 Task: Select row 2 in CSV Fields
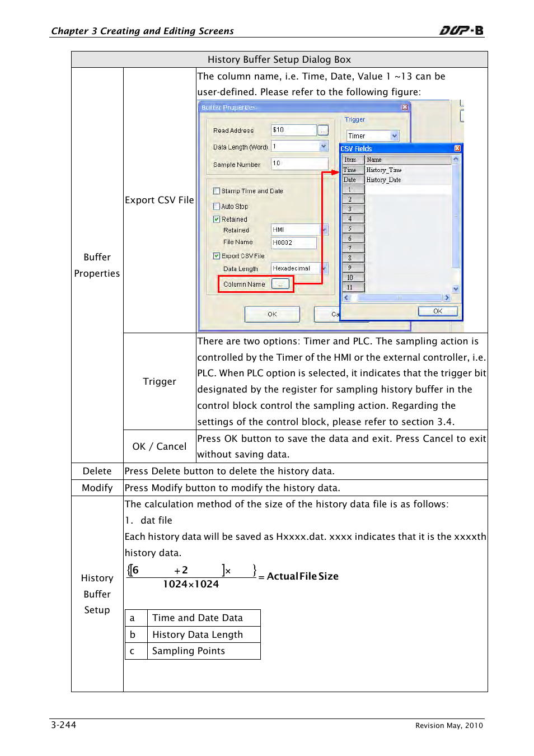pos(353,199)
